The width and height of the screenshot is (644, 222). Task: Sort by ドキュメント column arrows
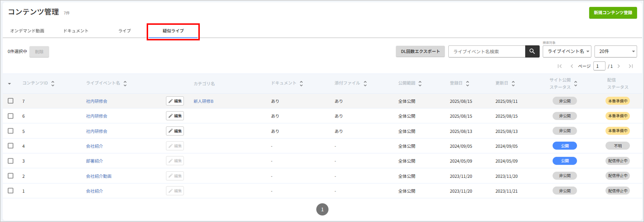click(301, 84)
